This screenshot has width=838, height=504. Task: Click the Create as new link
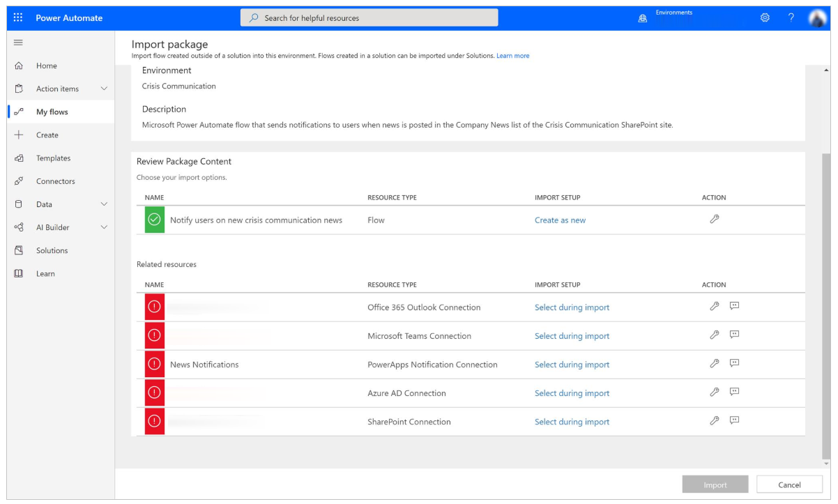click(x=560, y=220)
